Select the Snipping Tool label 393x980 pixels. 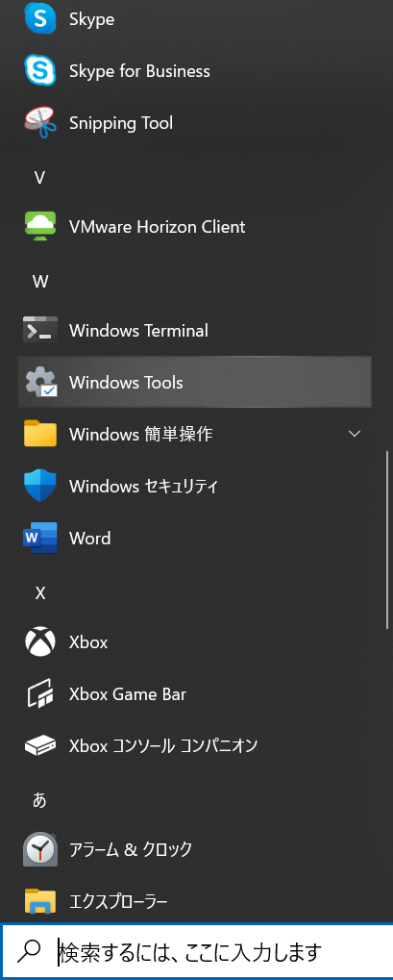click(120, 123)
